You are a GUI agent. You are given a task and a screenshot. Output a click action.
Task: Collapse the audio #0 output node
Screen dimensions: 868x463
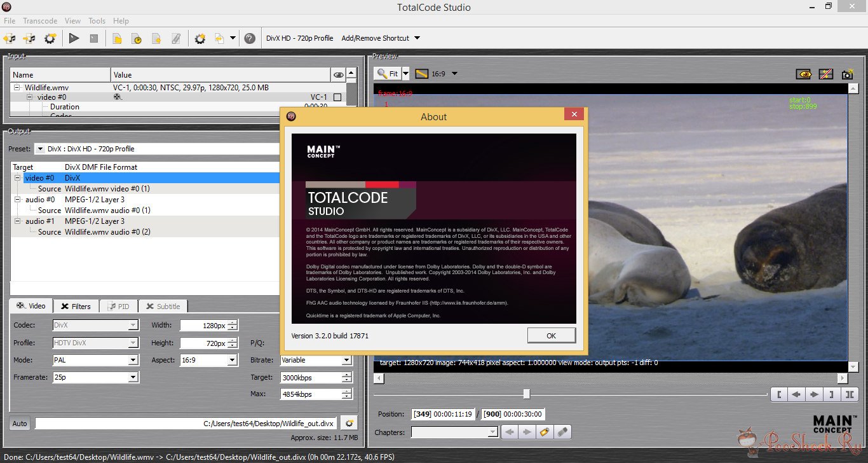18,200
